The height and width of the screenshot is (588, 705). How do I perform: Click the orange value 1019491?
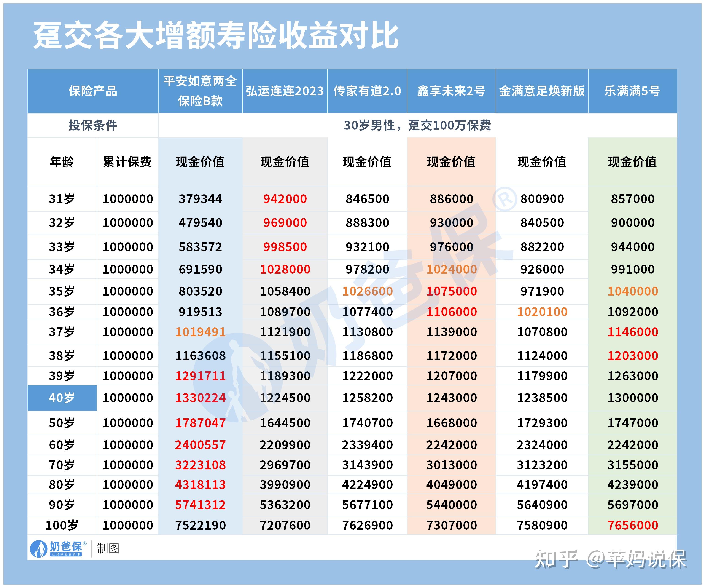tap(200, 332)
